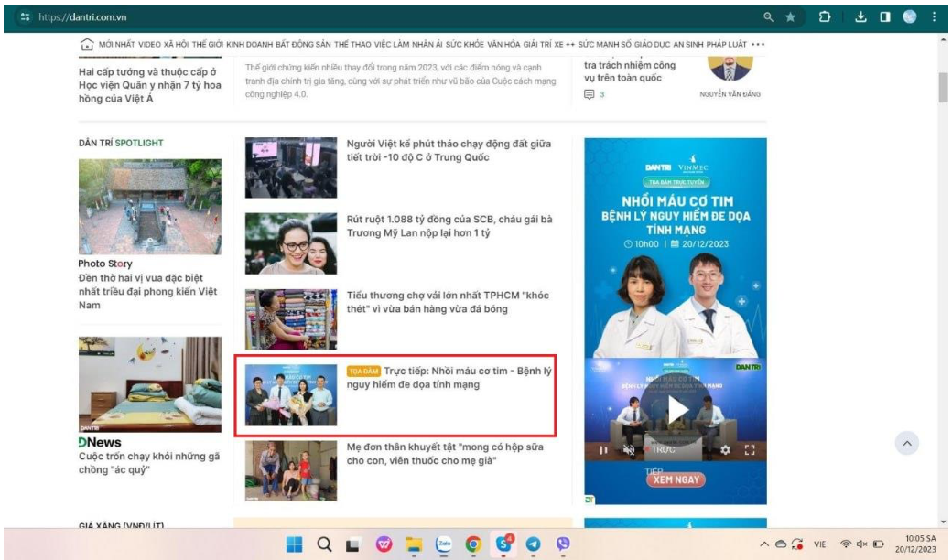
Task: Go to PHÁP LUẬT section
Action: (726, 44)
